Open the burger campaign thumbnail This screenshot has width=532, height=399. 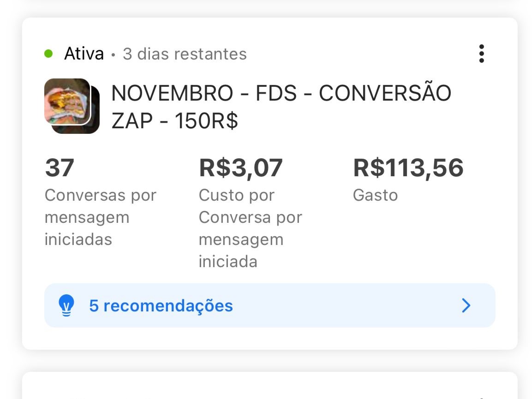[x=67, y=101]
